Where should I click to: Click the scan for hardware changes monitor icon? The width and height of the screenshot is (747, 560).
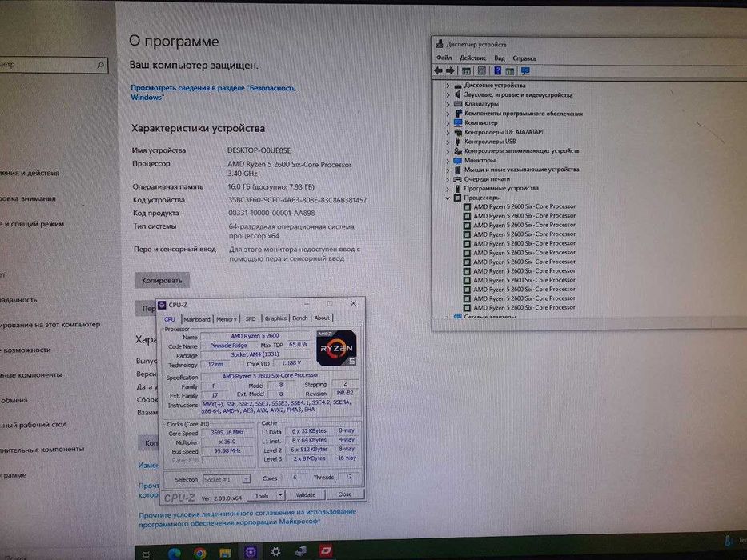(525, 71)
